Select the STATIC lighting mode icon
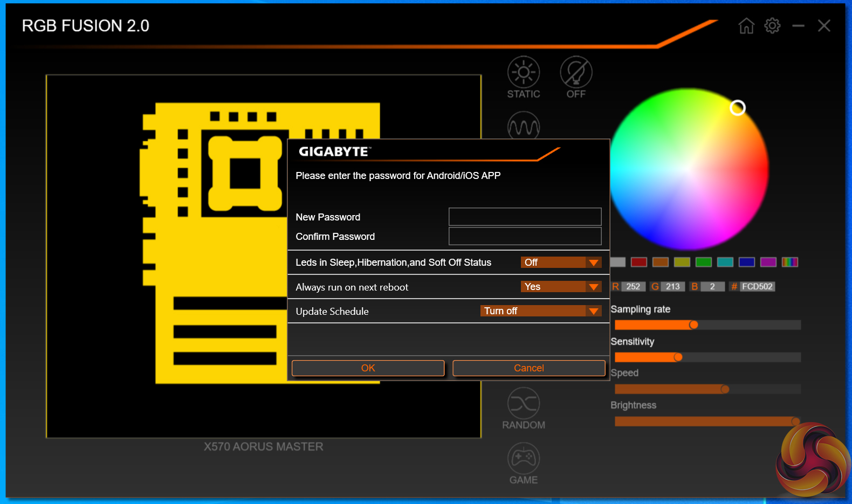 pos(523,73)
